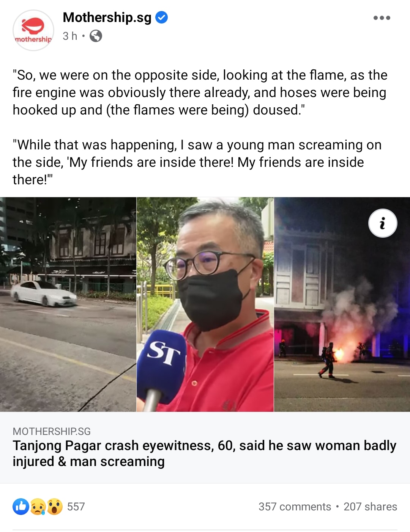This screenshot has width=410, height=532.
Task: Tap the blue Like reaction icon
Action: pyautogui.click(x=21, y=507)
